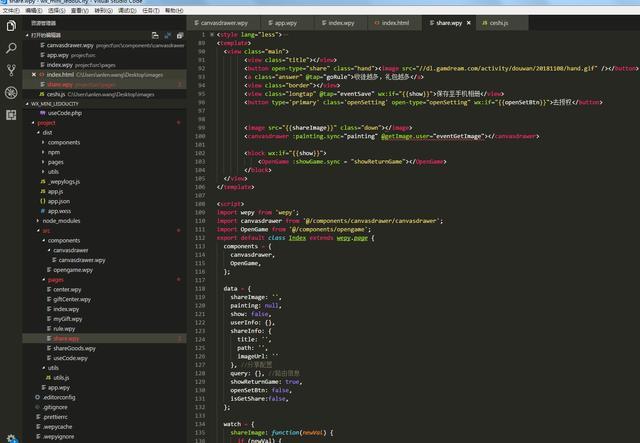Click the Manage gear icon
Image resolution: width=640 pixels, height=443 pixels.
(x=11, y=435)
